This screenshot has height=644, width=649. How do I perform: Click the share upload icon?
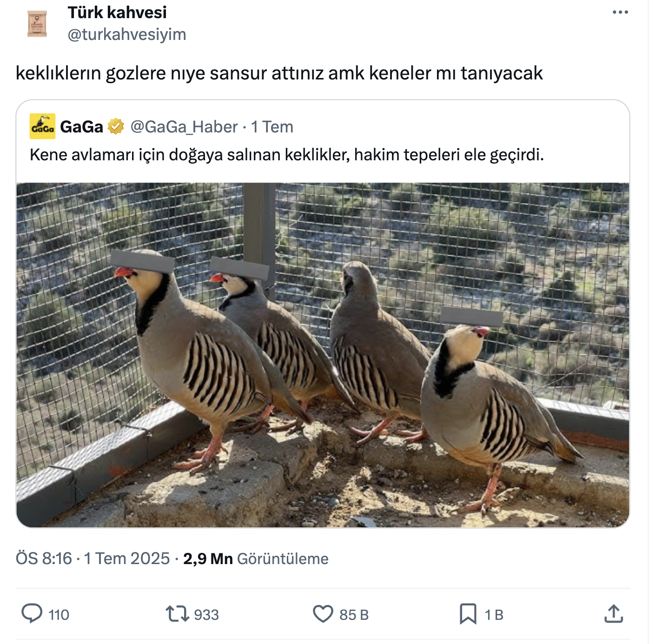click(x=614, y=613)
